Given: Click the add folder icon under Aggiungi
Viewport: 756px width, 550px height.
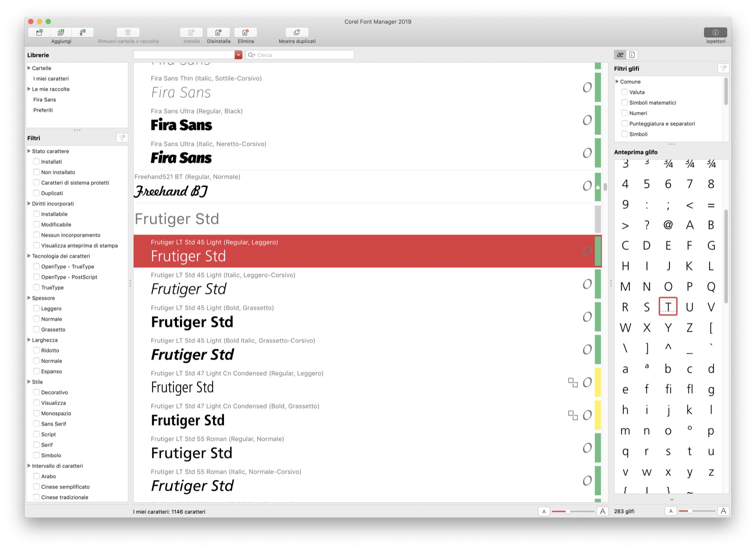Looking at the screenshot, I should coord(39,32).
